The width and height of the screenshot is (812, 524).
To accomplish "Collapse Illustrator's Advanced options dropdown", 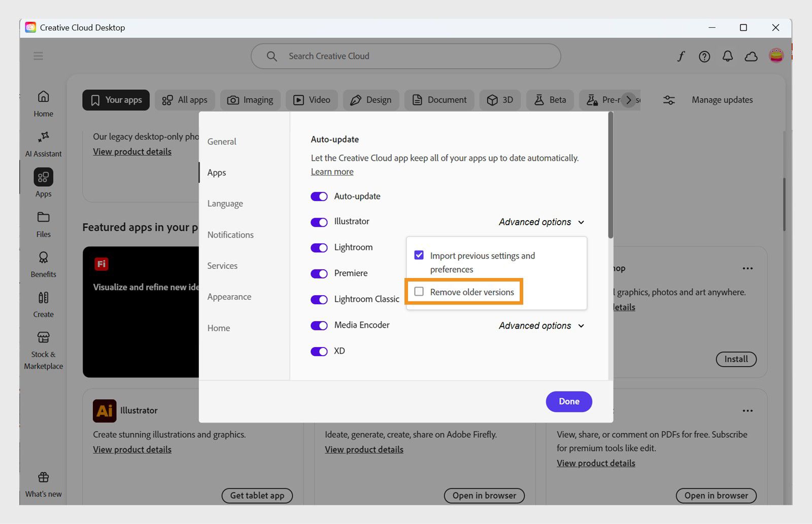I will coord(542,222).
